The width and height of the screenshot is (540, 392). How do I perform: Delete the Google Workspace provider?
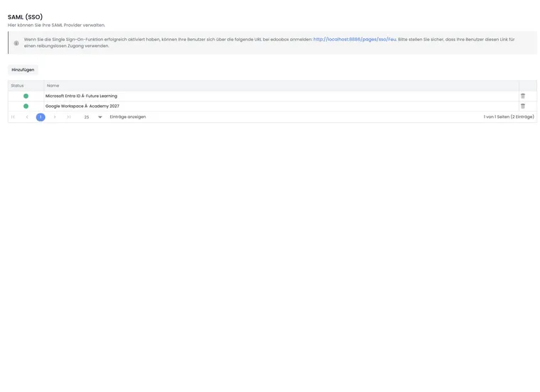click(x=523, y=106)
